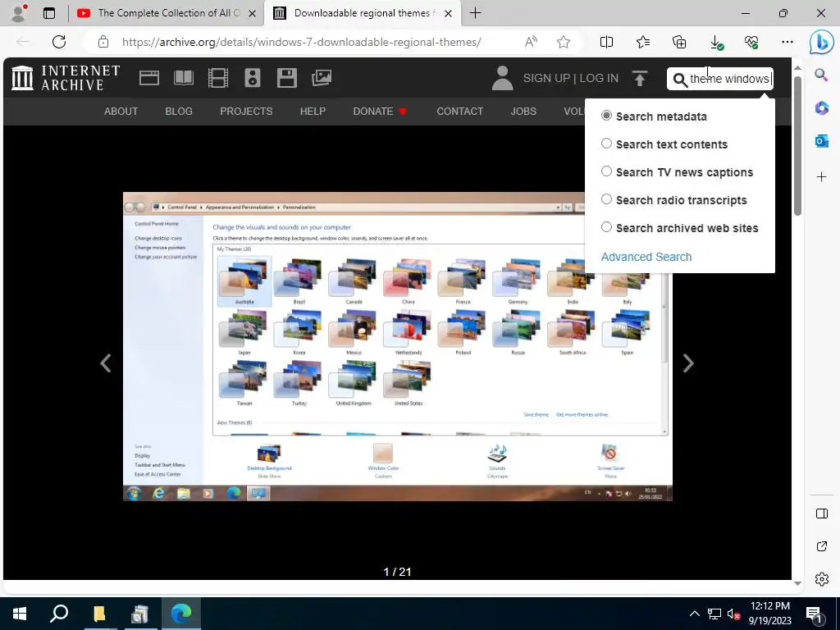Screen dimensions: 840x630
Task: Go to previous carousel image
Action: [x=106, y=363]
